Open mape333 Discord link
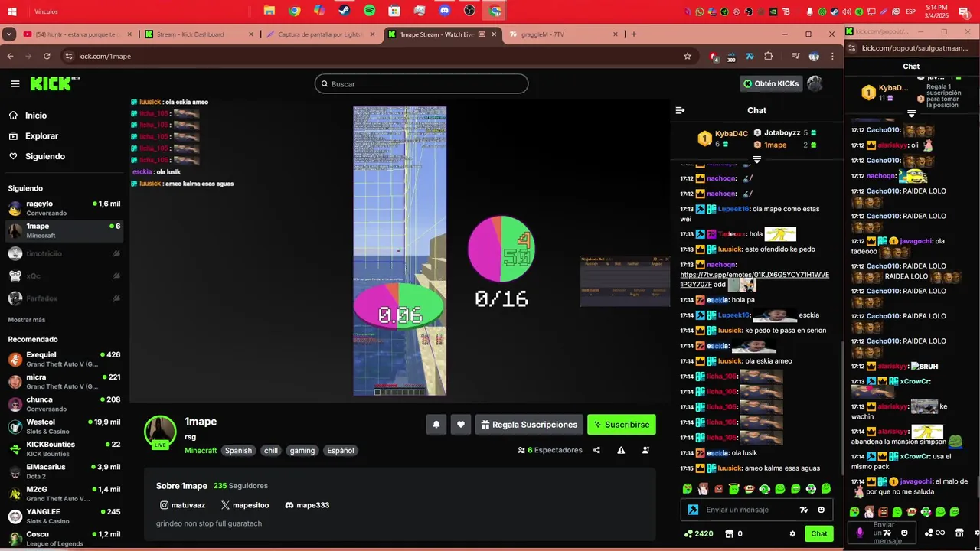This screenshot has width=980, height=551. point(307,505)
